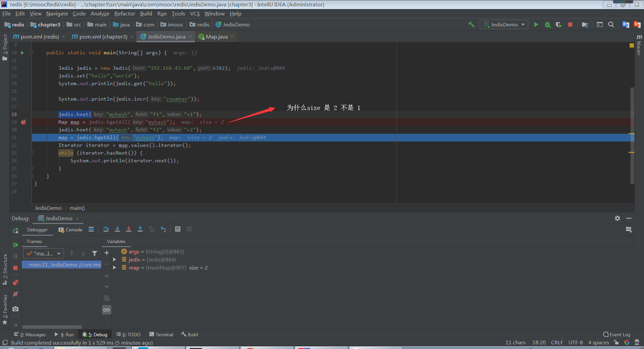This screenshot has width=644, height=349.
Task: Stop the running process from top toolbar
Action: pyautogui.click(x=570, y=24)
